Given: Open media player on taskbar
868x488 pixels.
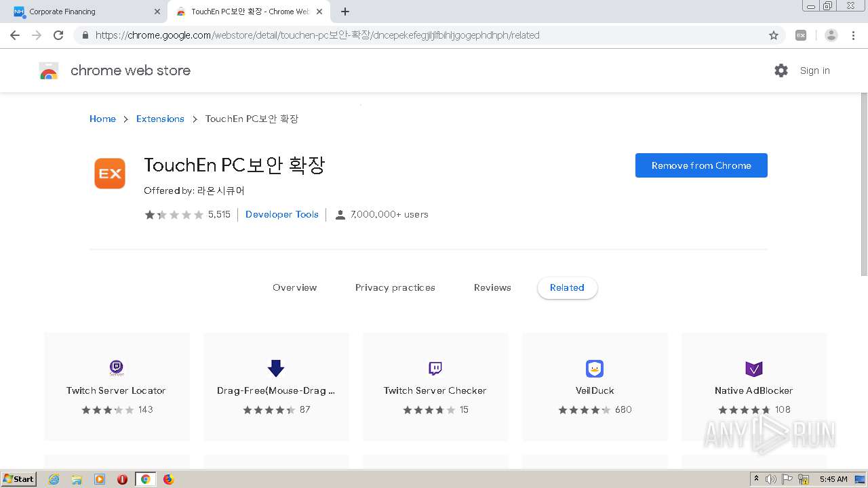Looking at the screenshot, I should pyautogui.click(x=100, y=479).
